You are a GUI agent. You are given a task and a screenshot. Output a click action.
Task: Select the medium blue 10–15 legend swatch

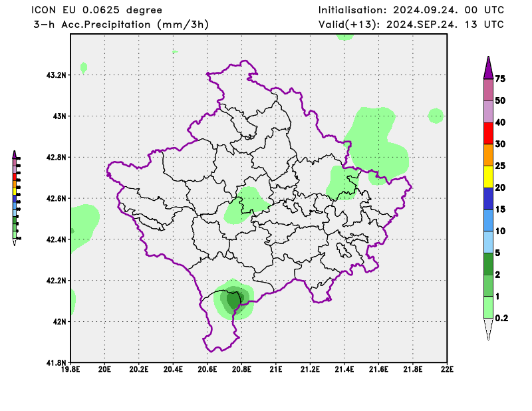pyautogui.click(x=488, y=220)
